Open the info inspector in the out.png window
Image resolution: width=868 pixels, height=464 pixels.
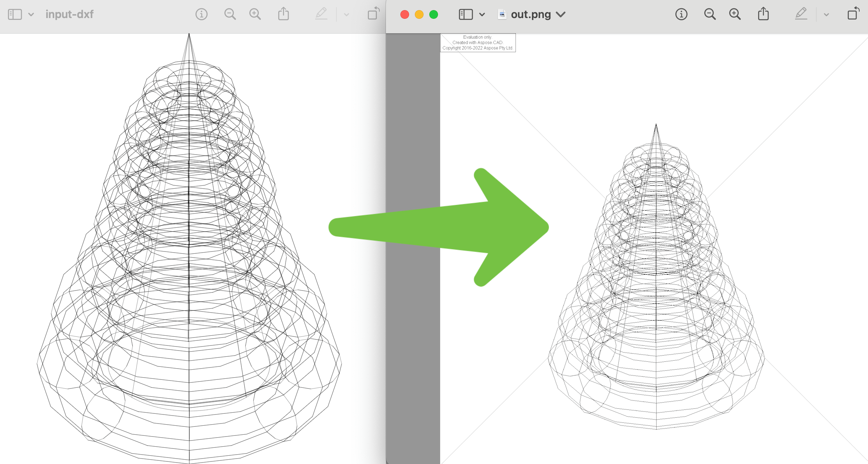point(681,14)
